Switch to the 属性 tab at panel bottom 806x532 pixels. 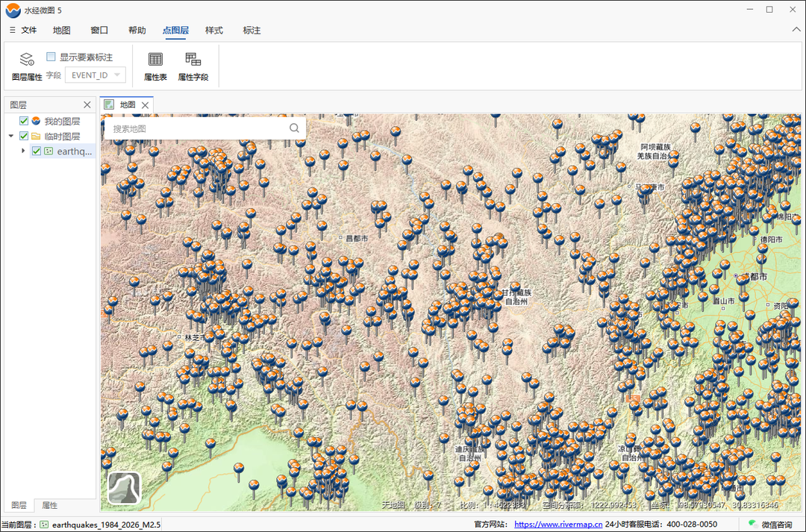(x=49, y=505)
